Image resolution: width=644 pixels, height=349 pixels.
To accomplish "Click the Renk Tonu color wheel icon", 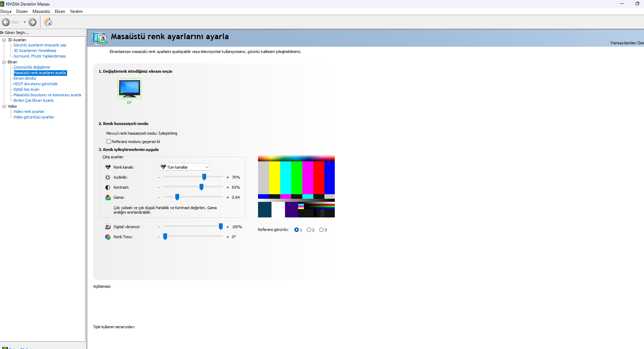I will tap(108, 237).
